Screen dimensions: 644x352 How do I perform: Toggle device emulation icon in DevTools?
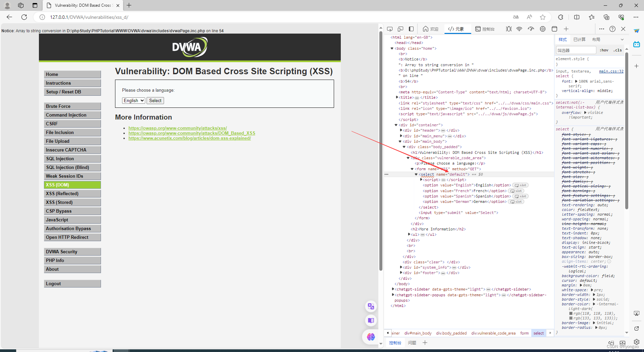pyautogui.click(x=400, y=29)
